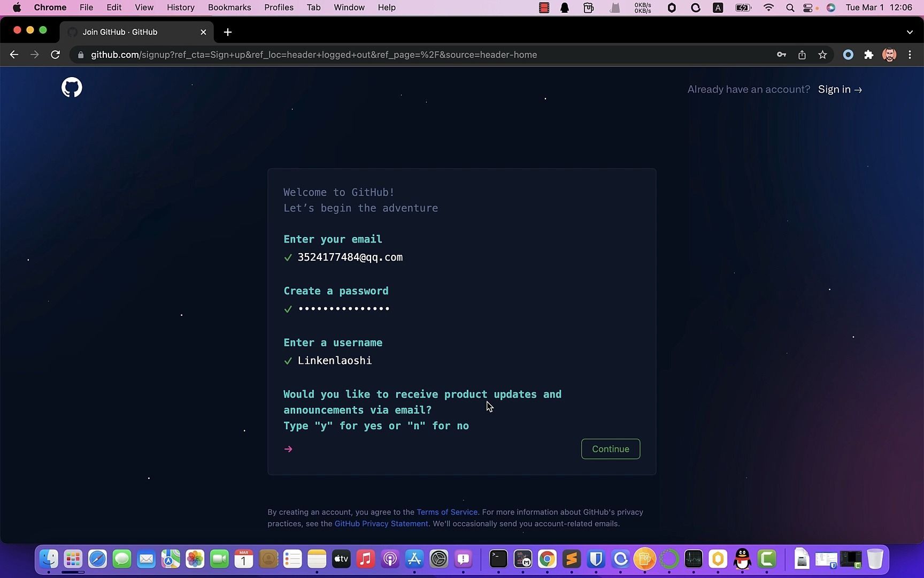Open the Tab menu
The width and height of the screenshot is (924, 578).
tap(313, 7)
